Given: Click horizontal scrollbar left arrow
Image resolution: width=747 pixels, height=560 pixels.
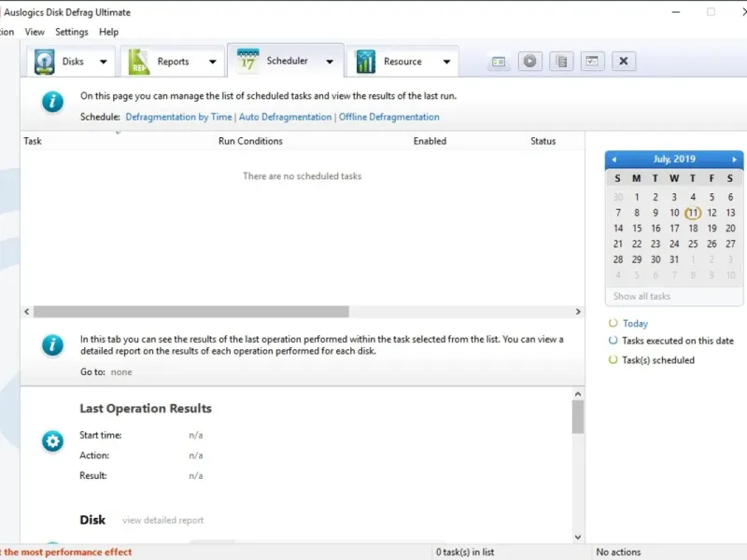Looking at the screenshot, I should coord(27,312).
